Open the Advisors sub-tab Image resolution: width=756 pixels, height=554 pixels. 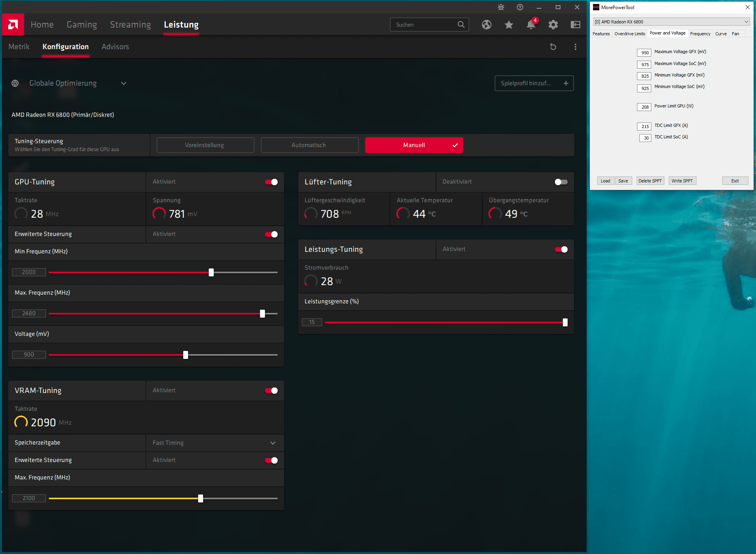point(115,47)
